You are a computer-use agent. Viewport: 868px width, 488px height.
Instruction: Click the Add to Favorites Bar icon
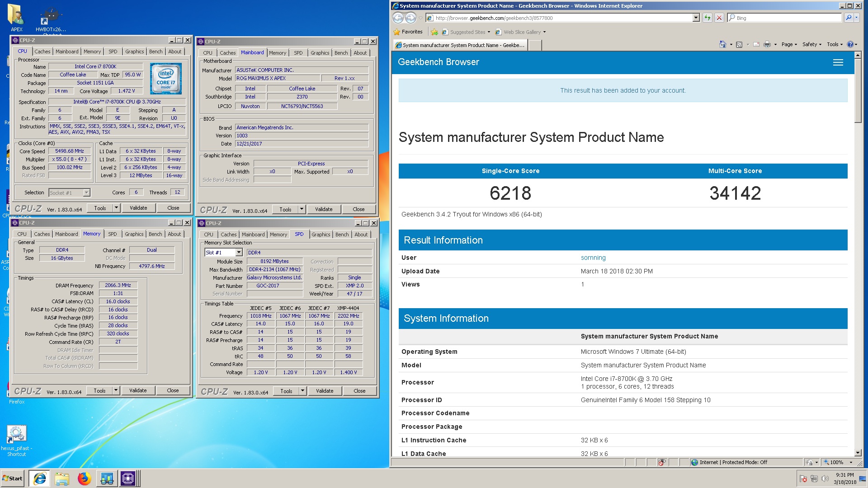(x=434, y=32)
